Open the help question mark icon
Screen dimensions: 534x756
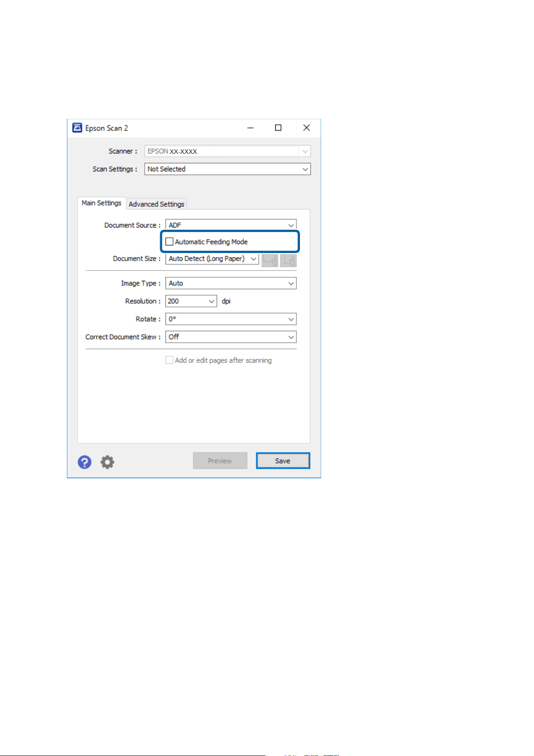click(x=84, y=462)
